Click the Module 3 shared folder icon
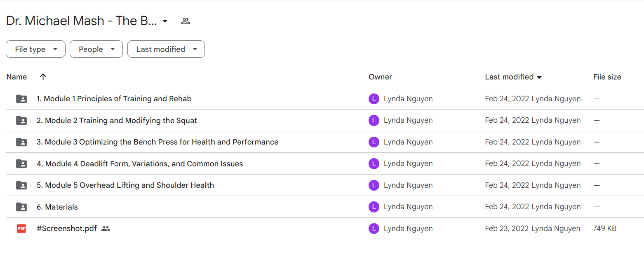The image size is (644, 273). pos(21,142)
